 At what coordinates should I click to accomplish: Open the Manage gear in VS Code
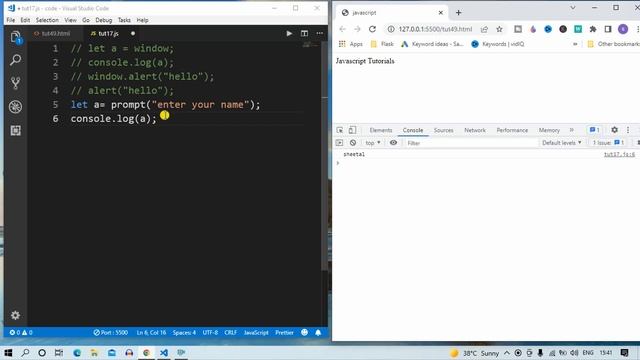16,315
